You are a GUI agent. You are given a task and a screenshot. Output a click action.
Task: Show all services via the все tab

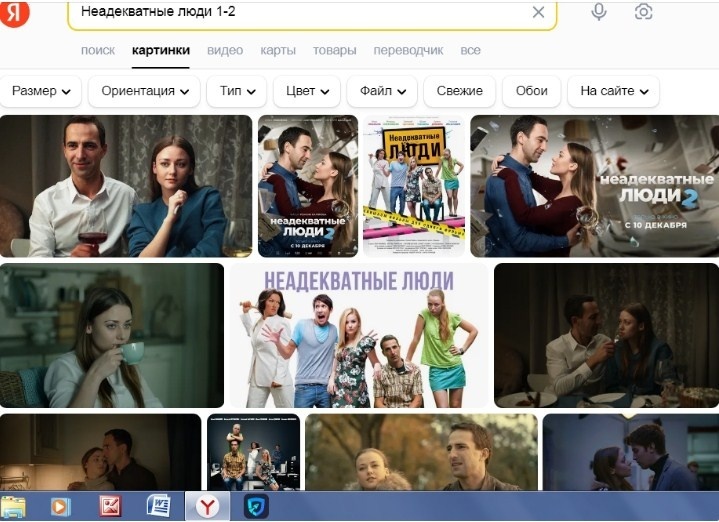[470, 50]
